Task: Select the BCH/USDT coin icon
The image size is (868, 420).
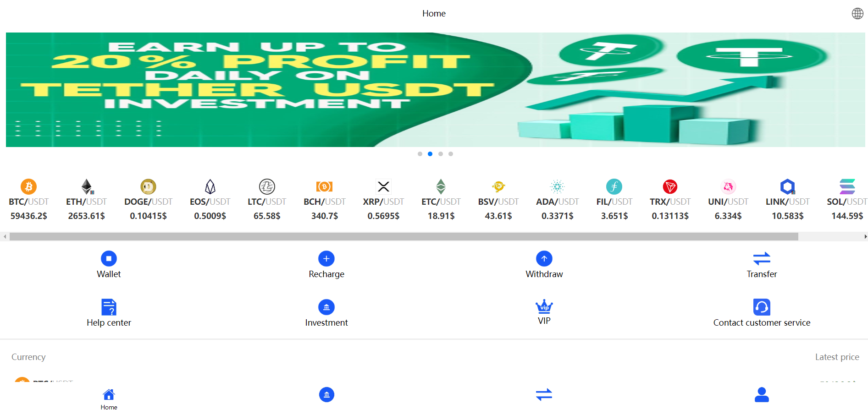Action: pyautogui.click(x=324, y=186)
